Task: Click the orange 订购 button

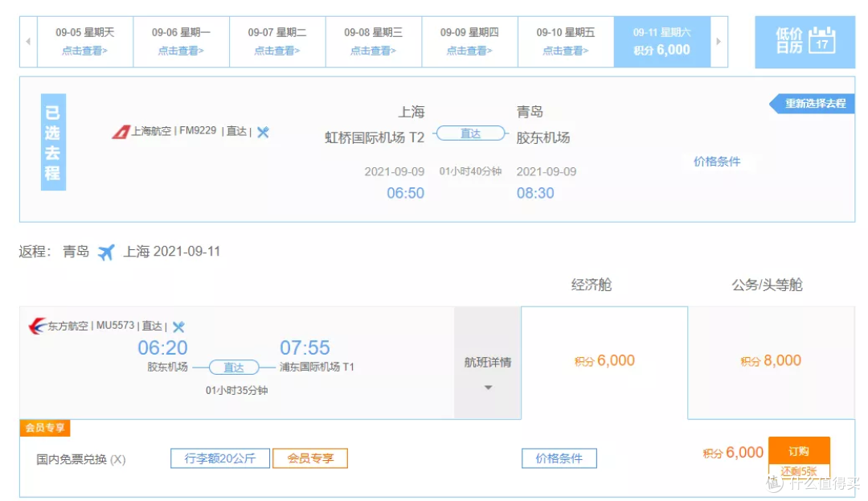Action: 799,451
